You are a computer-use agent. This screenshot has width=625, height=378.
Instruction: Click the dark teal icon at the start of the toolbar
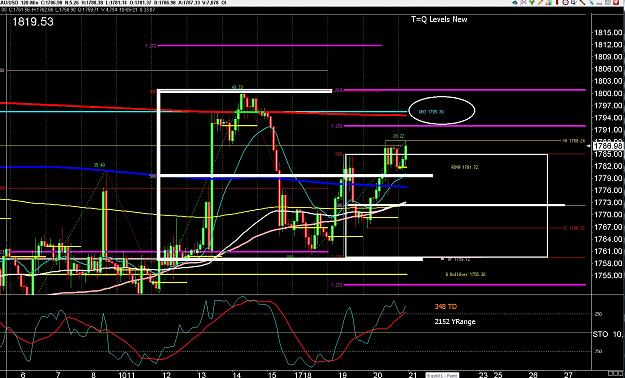tap(515, 2)
